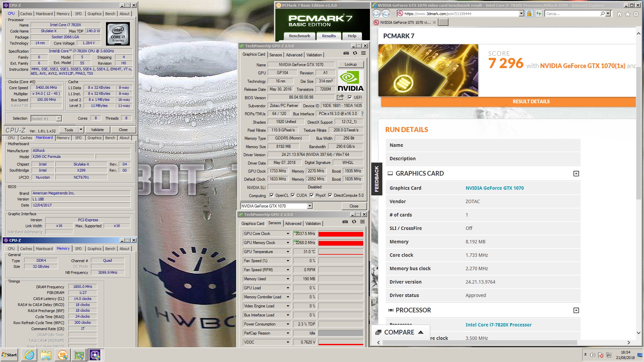Open Internet Explorer from the taskbar
Image resolution: width=644 pixels, height=362 pixels.
pos(30,355)
